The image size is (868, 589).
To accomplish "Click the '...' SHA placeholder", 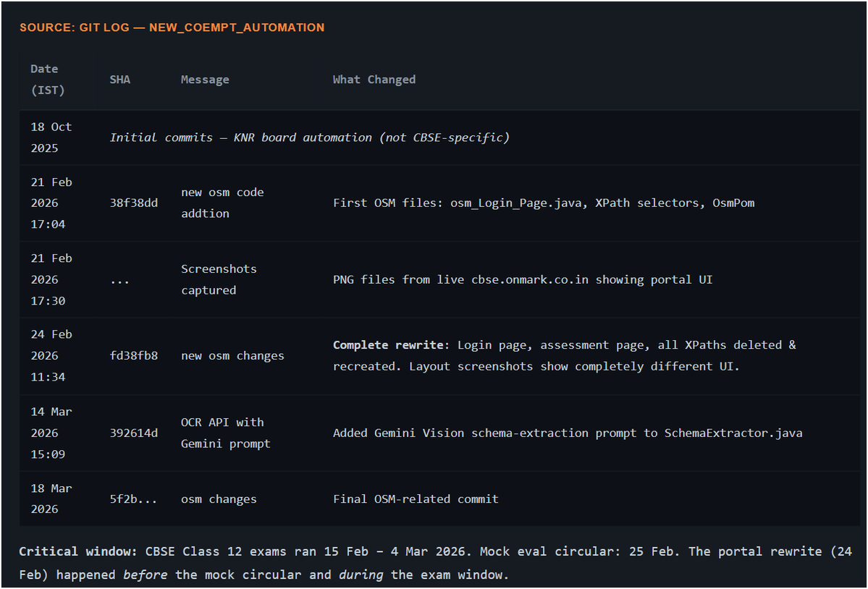I will coord(119,281).
